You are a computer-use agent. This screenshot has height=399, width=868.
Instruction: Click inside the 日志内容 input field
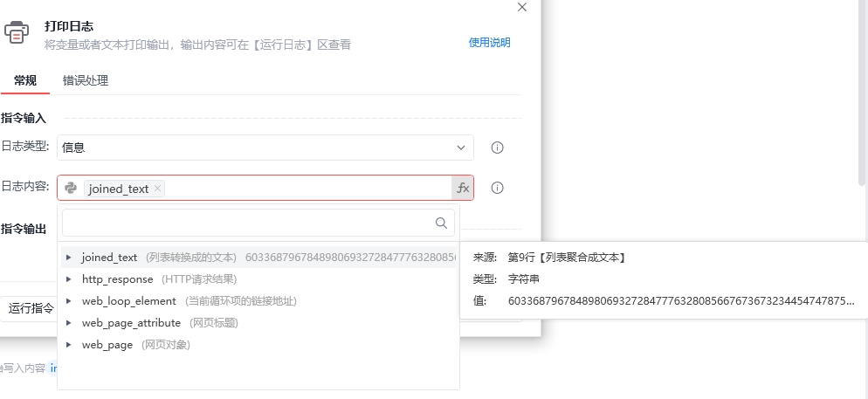265,189
